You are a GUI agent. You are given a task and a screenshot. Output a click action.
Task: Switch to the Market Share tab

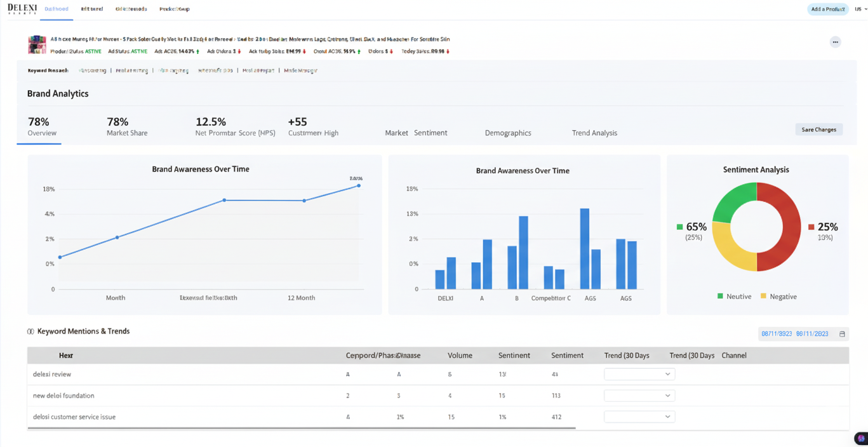point(127,126)
